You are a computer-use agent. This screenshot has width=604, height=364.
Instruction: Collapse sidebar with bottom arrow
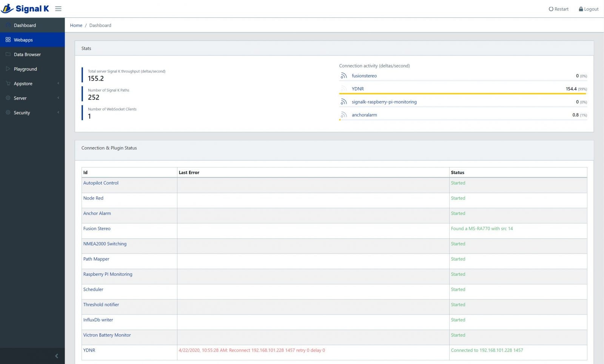[57, 356]
